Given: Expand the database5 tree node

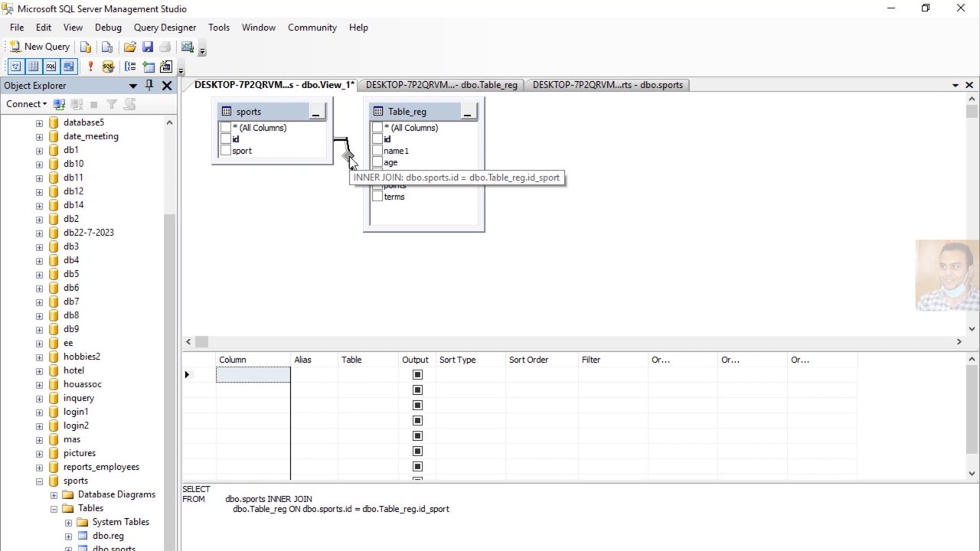Looking at the screenshot, I should (x=39, y=122).
